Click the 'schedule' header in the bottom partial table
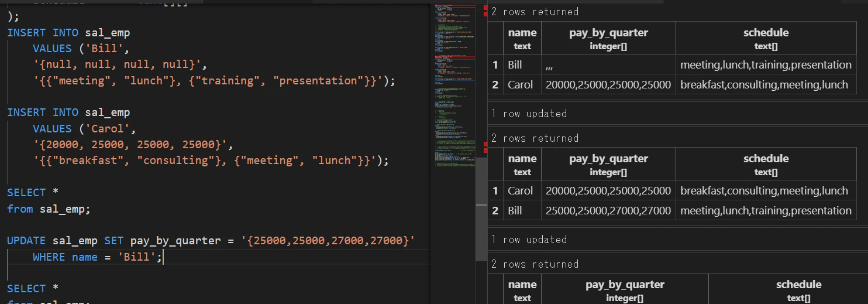The height and width of the screenshot is (304, 868). 788,289
